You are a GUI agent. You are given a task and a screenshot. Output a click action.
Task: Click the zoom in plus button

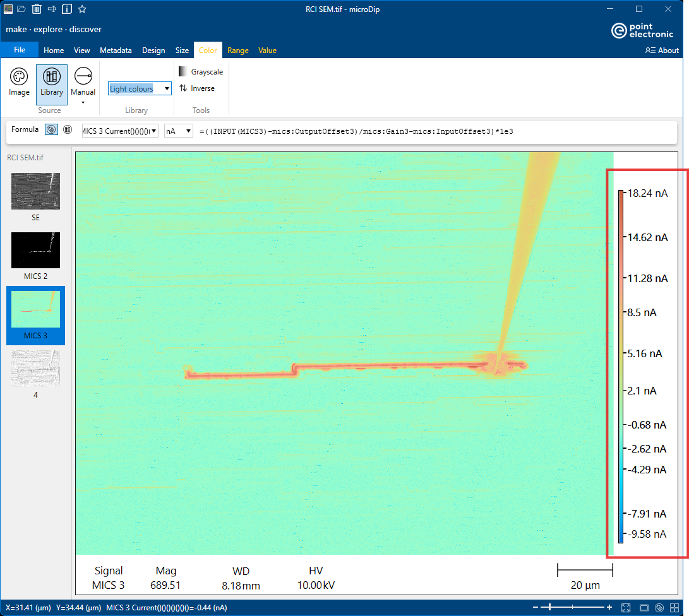coord(609,608)
